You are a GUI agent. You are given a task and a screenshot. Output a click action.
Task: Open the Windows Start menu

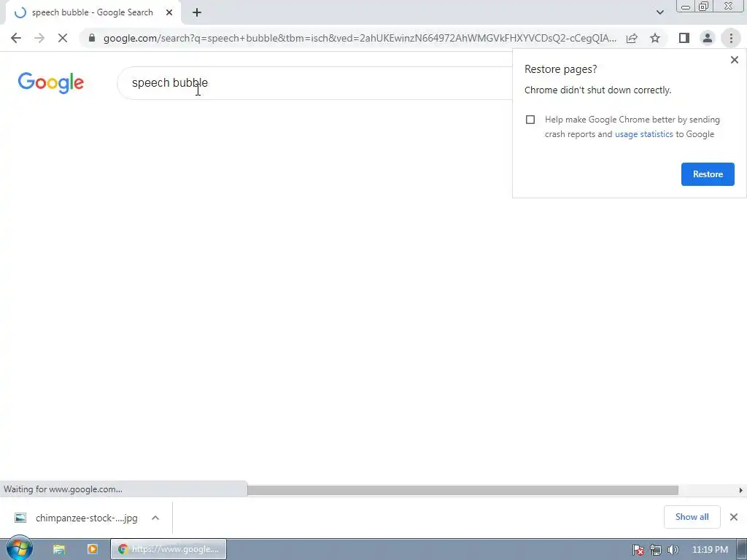coord(19,548)
